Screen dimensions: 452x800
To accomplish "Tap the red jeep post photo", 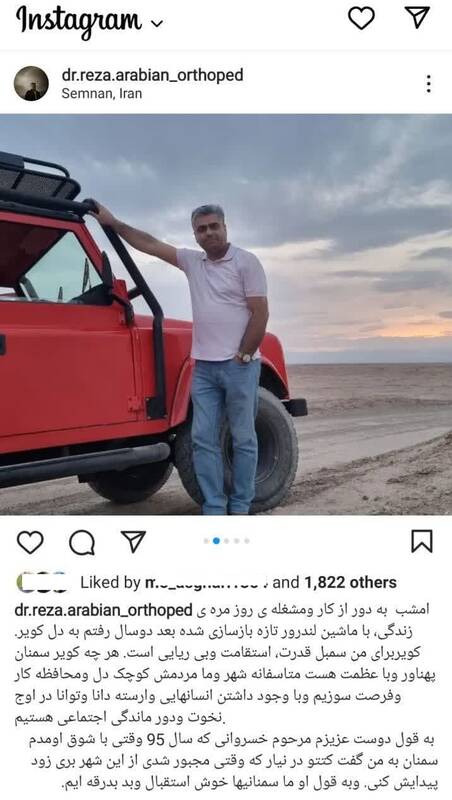I will [x=226, y=314].
